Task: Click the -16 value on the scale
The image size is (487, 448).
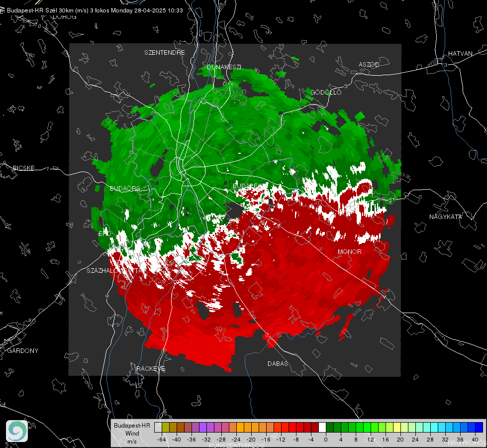Action: click(266, 440)
